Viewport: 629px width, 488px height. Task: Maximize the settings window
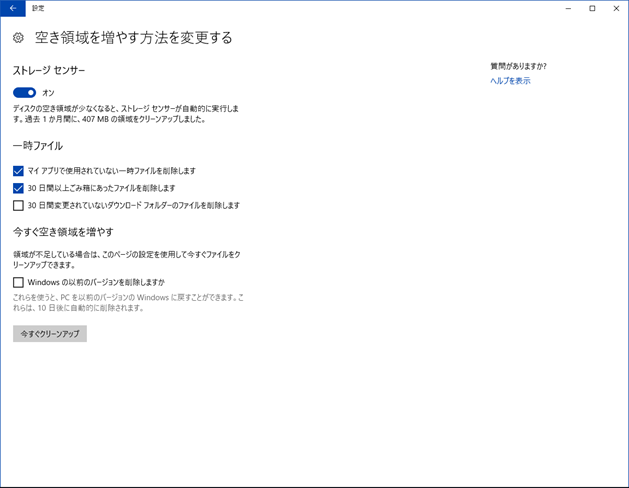tap(592, 8)
